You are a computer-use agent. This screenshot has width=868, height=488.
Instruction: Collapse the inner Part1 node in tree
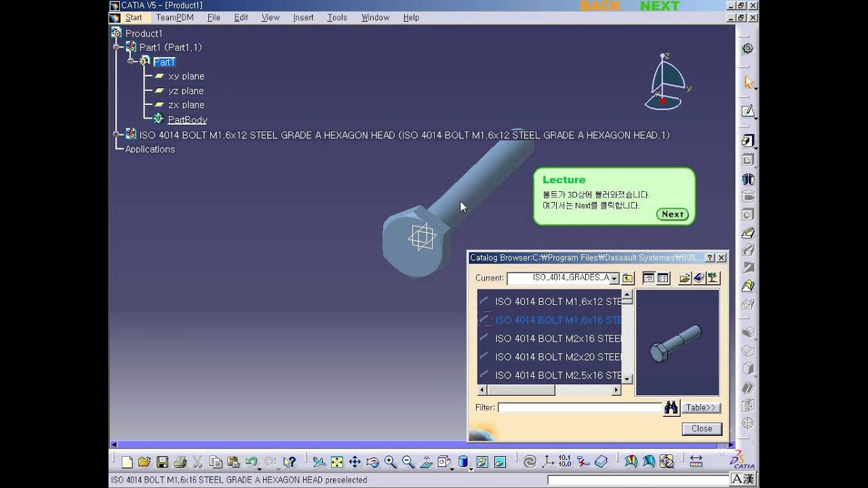pos(132,62)
